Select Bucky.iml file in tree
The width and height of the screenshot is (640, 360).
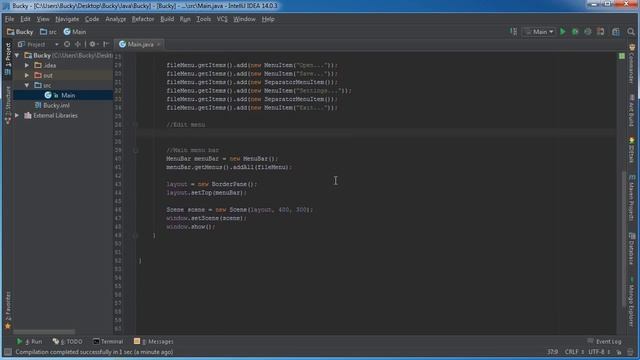click(52, 105)
